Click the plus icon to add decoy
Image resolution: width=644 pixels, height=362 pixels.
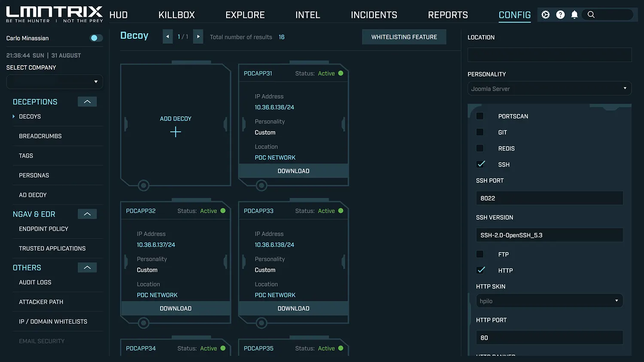(176, 132)
